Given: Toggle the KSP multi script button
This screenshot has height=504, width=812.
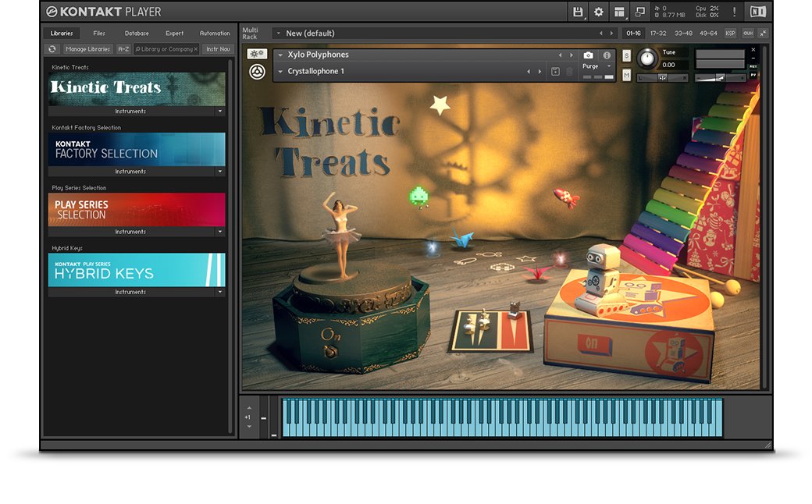Looking at the screenshot, I should (x=730, y=34).
